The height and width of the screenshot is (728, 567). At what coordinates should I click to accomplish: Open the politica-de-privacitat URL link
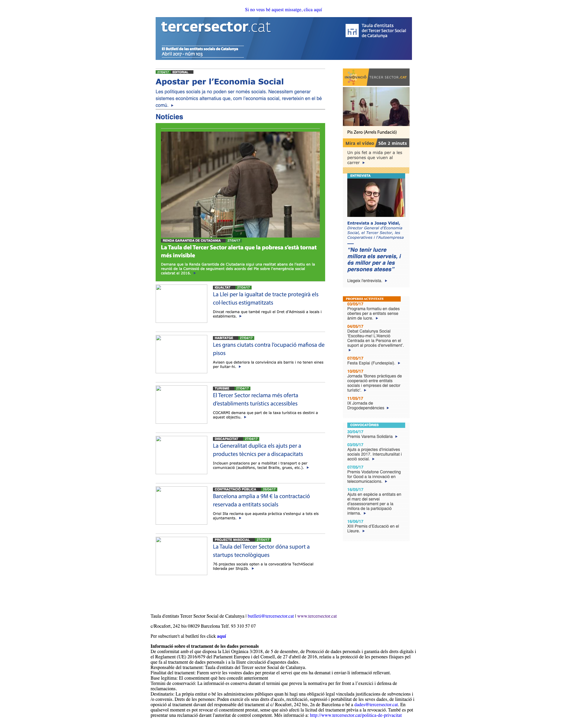pyautogui.click(x=356, y=715)
